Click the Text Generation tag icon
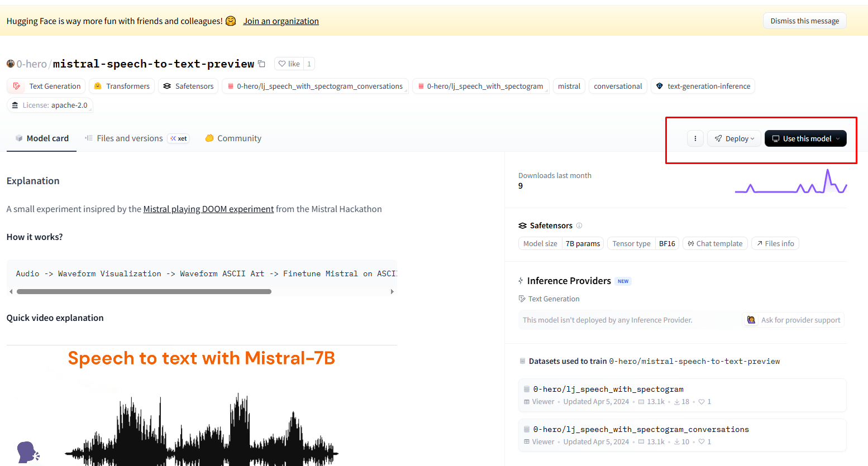 point(17,86)
